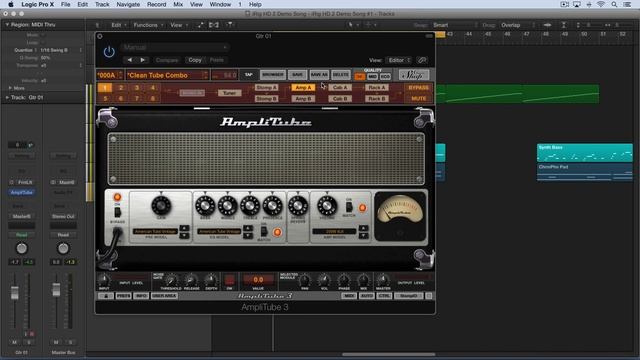This screenshot has height=360, width=640.
Task: Click the lock icon in AmpliTube footer
Action: tap(105, 296)
